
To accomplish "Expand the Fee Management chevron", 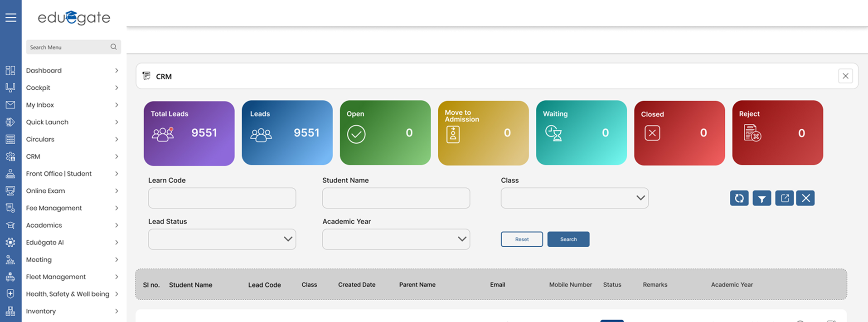I will click(116, 208).
